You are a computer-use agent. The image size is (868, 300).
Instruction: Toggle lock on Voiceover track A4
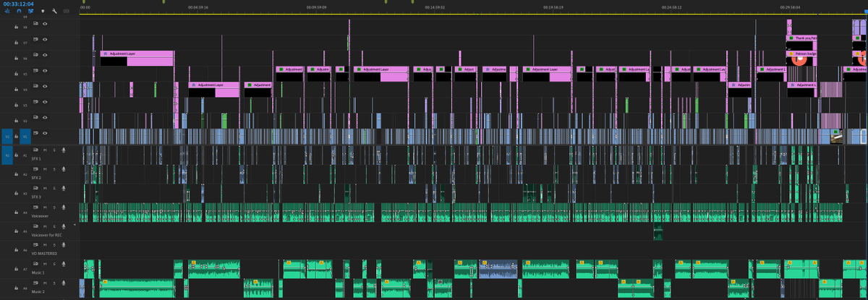(x=16, y=213)
